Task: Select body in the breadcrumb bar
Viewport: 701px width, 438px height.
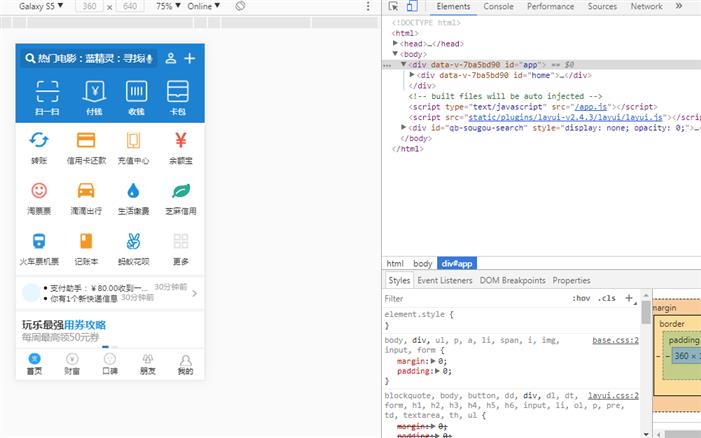Action: click(x=422, y=264)
